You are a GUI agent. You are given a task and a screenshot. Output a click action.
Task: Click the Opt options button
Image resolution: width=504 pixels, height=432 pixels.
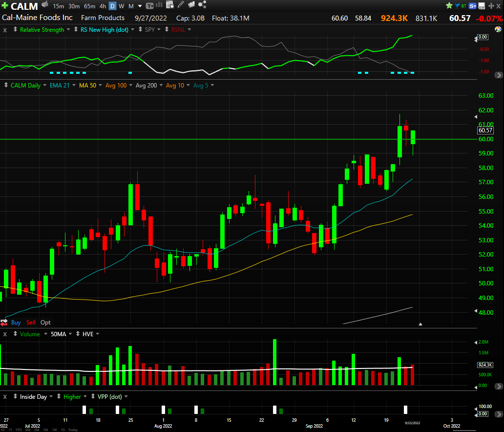(x=45, y=323)
